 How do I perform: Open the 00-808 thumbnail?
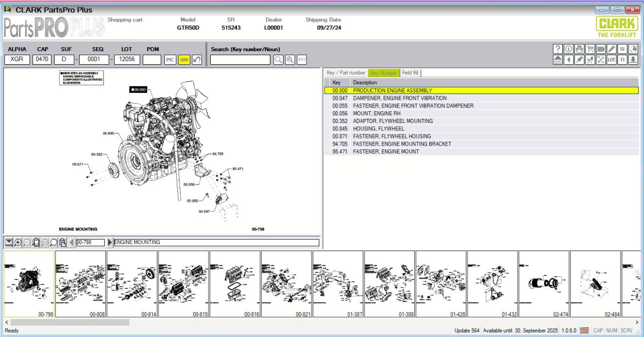tap(81, 284)
